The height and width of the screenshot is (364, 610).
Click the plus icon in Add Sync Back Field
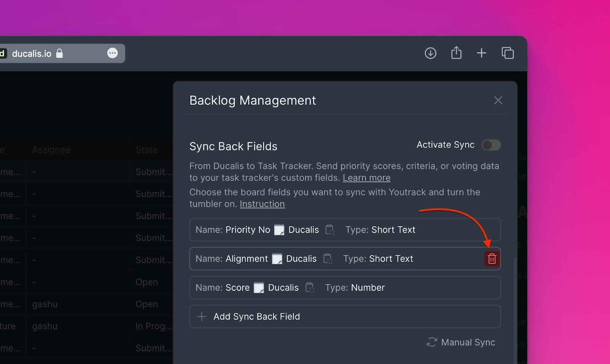(202, 316)
